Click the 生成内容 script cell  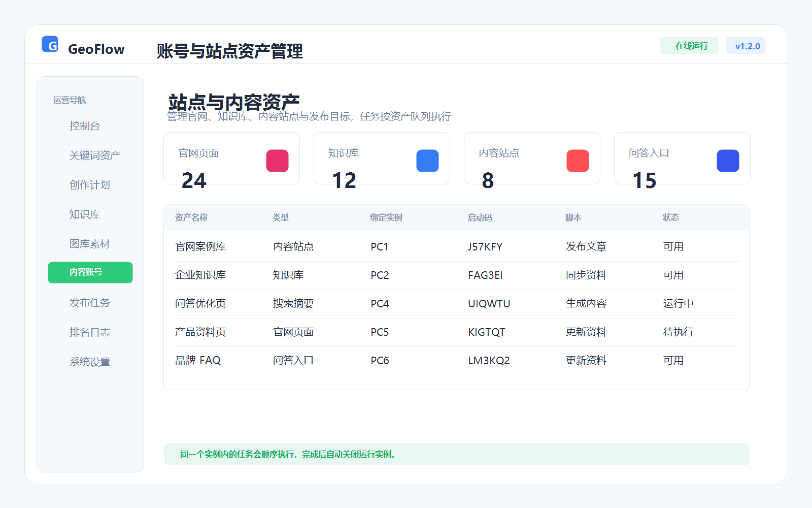(x=586, y=304)
